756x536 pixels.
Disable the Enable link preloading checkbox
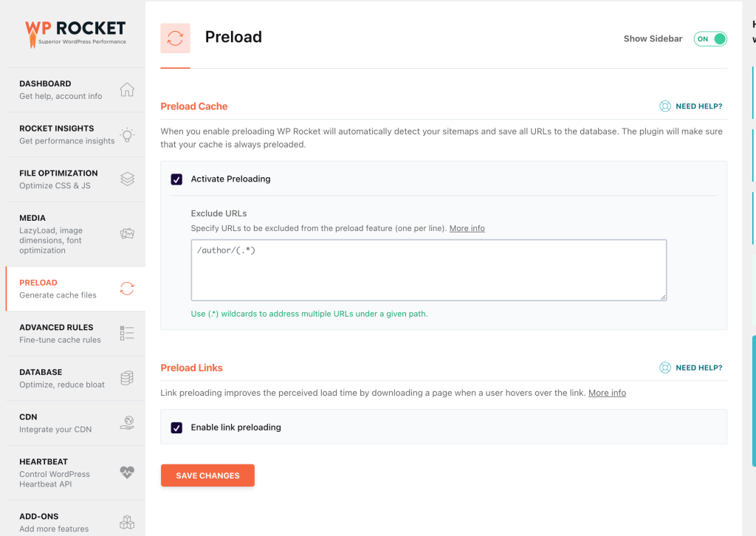(176, 427)
